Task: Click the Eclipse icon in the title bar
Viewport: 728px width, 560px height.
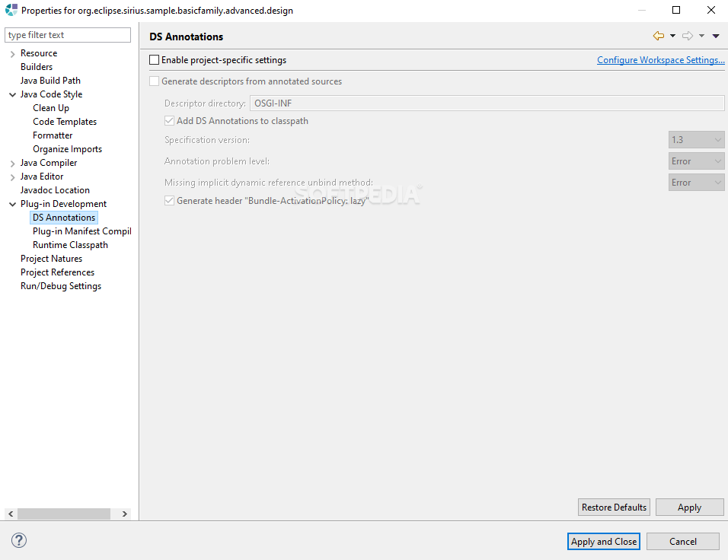Action: [x=11, y=9]
